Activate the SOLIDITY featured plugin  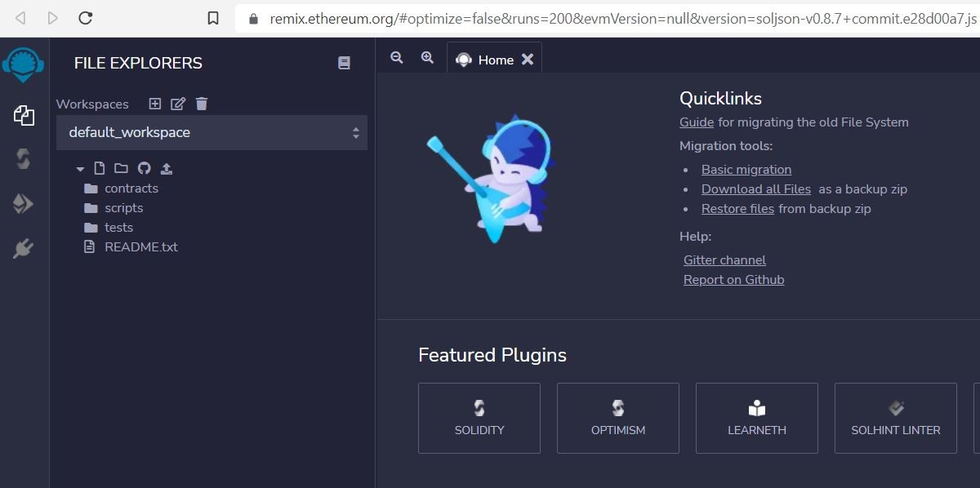pos(479,418)
